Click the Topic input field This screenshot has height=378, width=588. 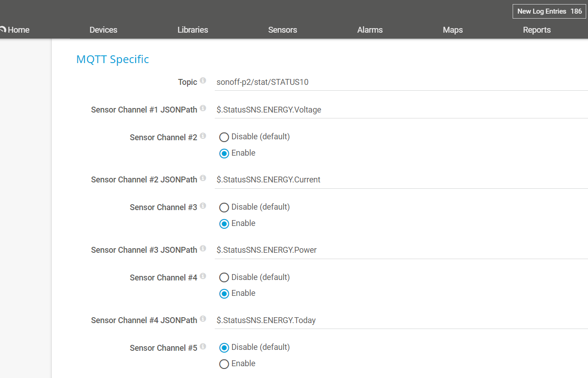400,82
